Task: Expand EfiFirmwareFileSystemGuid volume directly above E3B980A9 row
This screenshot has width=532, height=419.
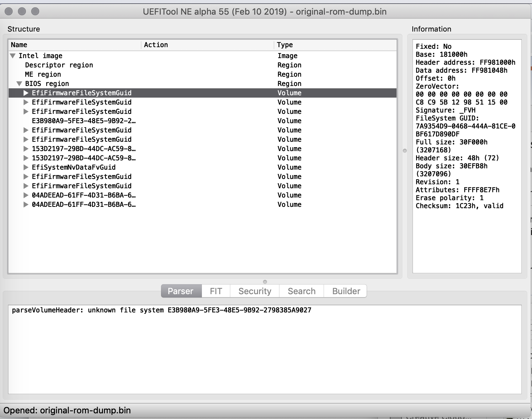Action: [x=26, y=112]
